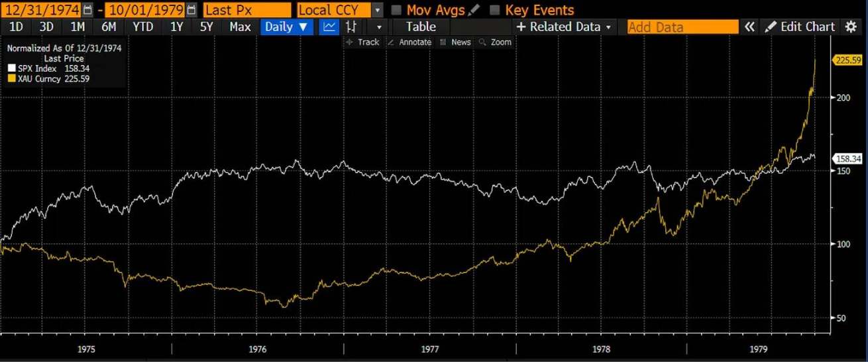Viewport: 868px width, 362px height.
Task: Click the 50 value on price axis
Action: tap(840, 318)
